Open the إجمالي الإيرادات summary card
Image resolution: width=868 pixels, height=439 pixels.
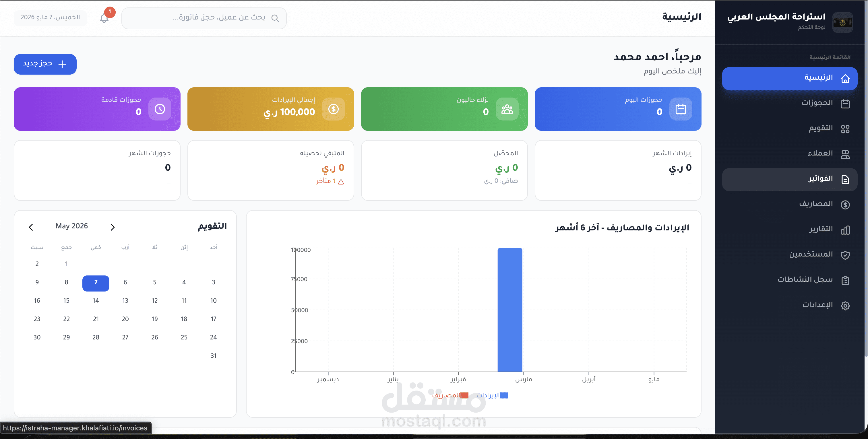pyautogui.click(x=271, y=109)
